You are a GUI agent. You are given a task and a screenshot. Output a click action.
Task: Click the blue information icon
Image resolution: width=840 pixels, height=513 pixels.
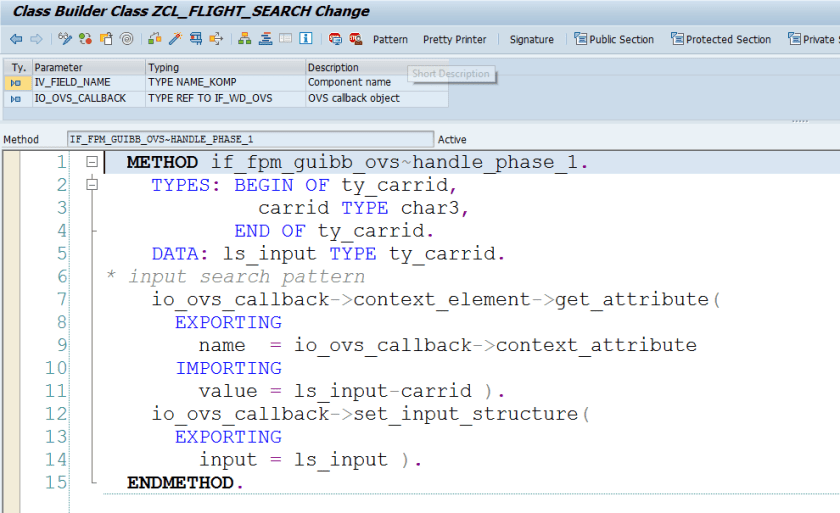[x=306, y=39]
